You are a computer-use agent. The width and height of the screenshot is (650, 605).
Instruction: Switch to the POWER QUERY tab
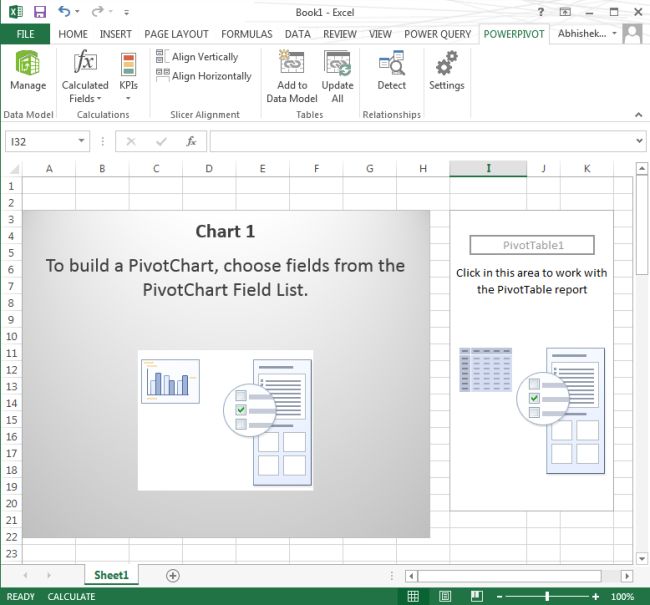[437, 34]
